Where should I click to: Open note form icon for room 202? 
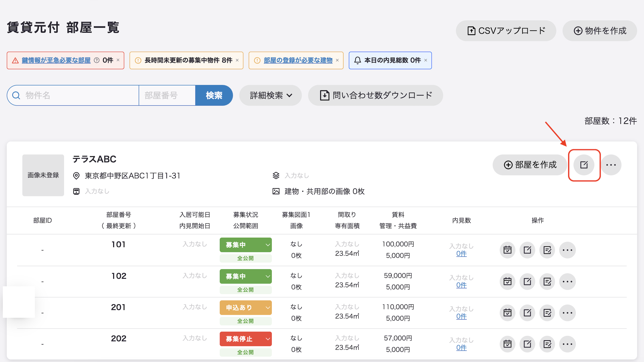tap(547, 344)
